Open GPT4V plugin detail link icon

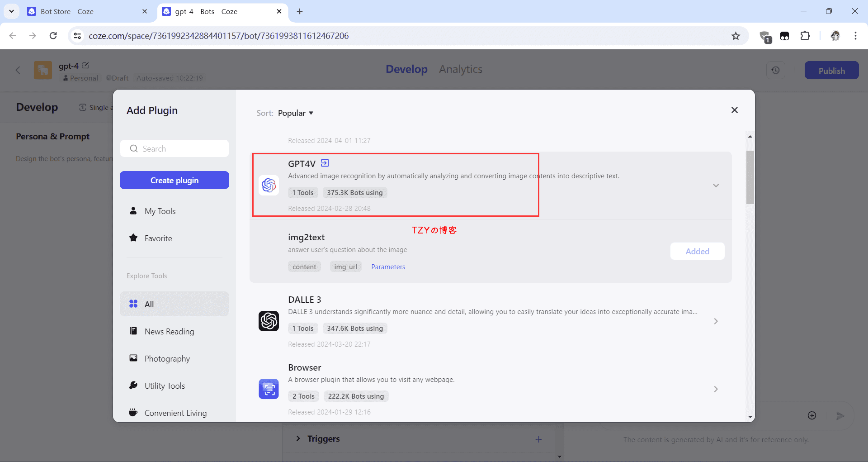click(325, 163)
